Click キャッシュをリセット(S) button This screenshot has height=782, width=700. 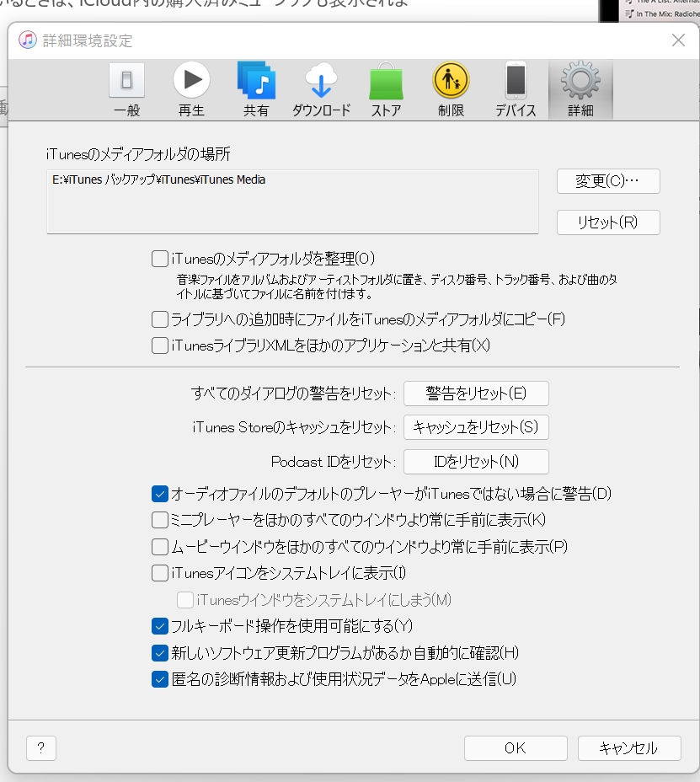coord(476,427)
